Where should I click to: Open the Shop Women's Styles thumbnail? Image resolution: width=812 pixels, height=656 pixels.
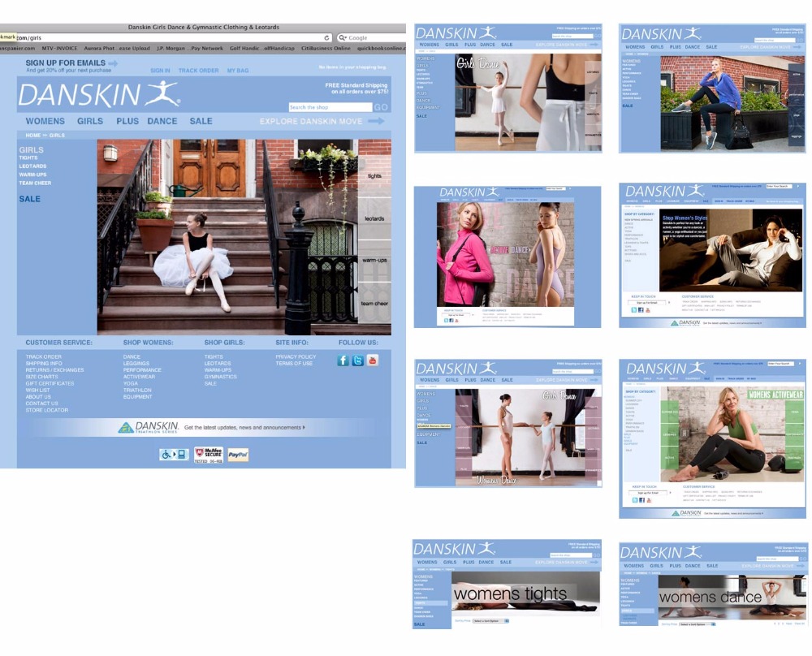(713, 255)
